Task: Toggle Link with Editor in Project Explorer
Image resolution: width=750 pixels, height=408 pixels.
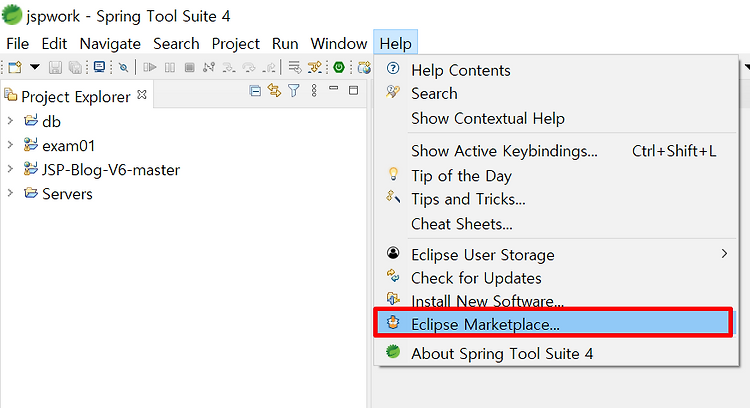Action: (275, 90)
